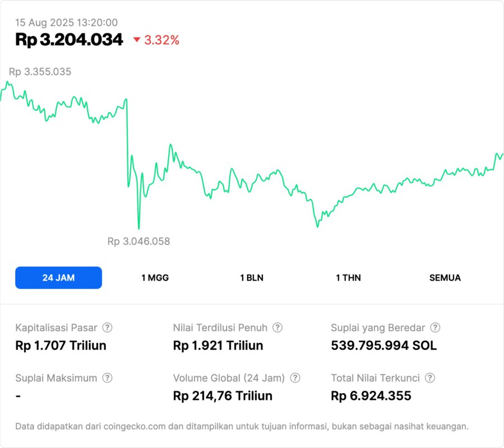Show the 1 THN price chart
This screenshot has width=504, height=448.
[348, 278]
